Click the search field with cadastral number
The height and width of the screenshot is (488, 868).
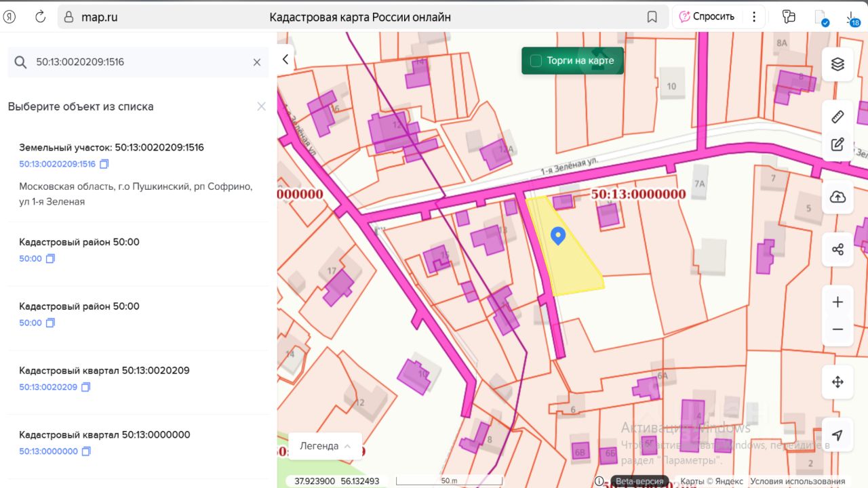(x=136, y=62)
